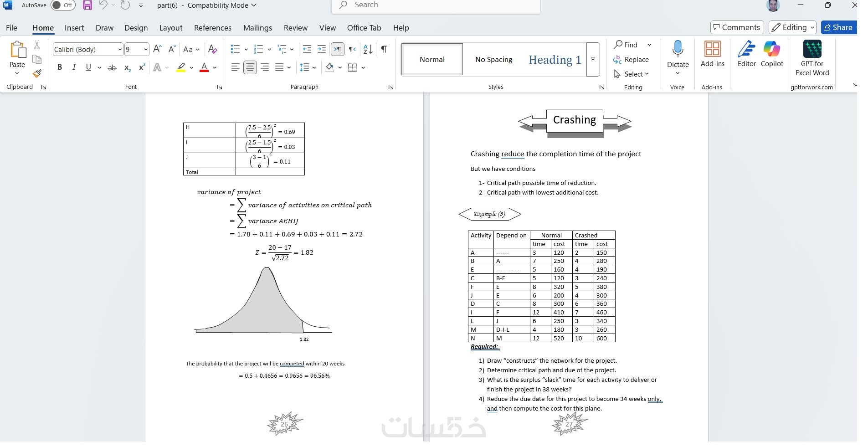Click the Find magnifier button
Screen dimensions: 868x447
coord(626,45)
